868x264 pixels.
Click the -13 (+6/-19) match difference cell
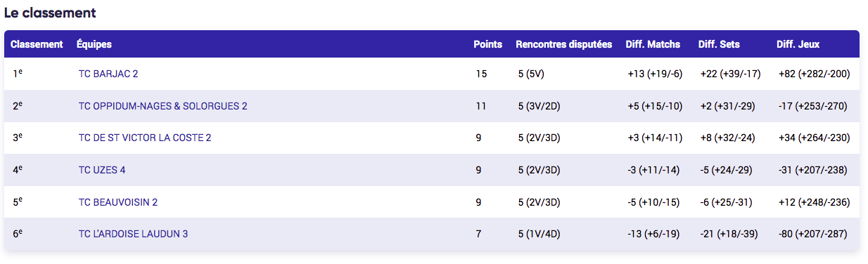(654, 235)
